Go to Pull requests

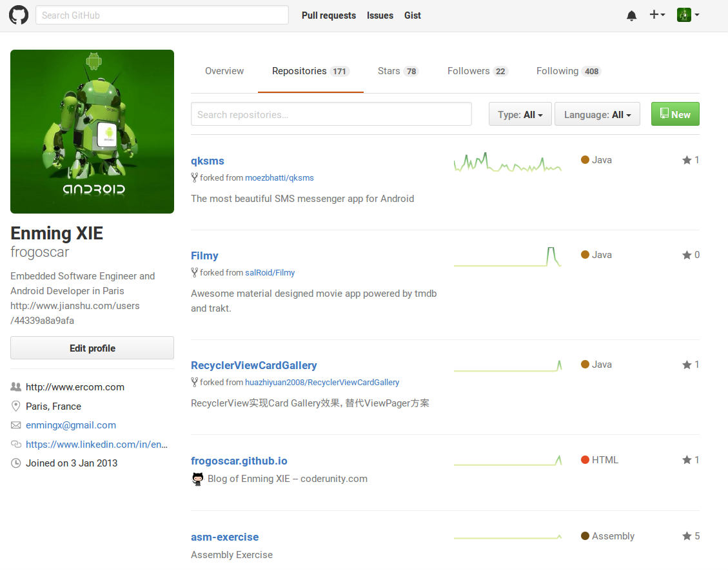pos(328,15)
